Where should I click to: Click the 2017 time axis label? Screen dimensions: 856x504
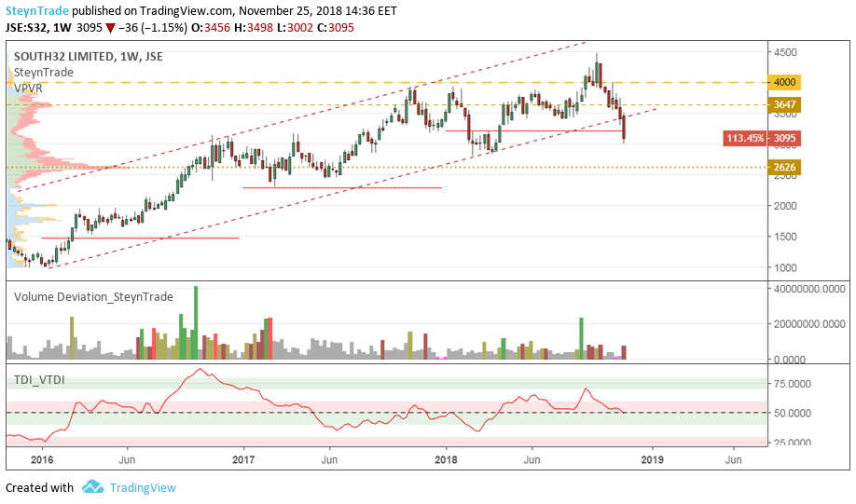[243, 459]
